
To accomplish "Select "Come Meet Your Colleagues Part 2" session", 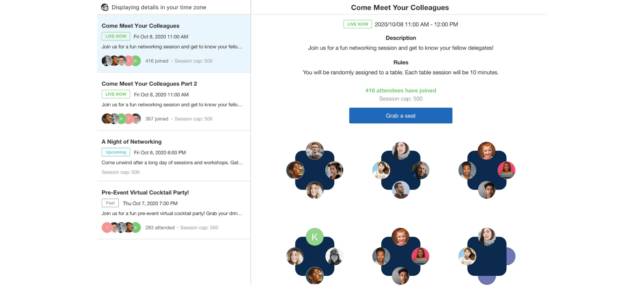I will coord(149,84).
